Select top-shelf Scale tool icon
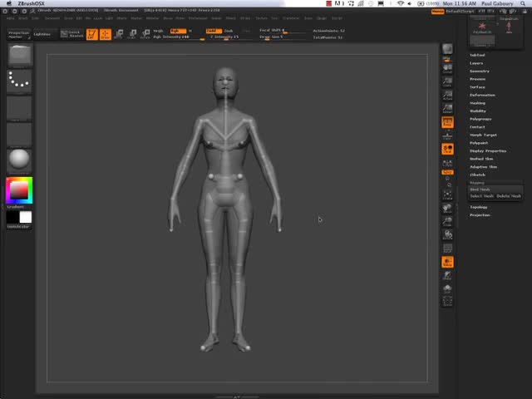 [132, 34]
